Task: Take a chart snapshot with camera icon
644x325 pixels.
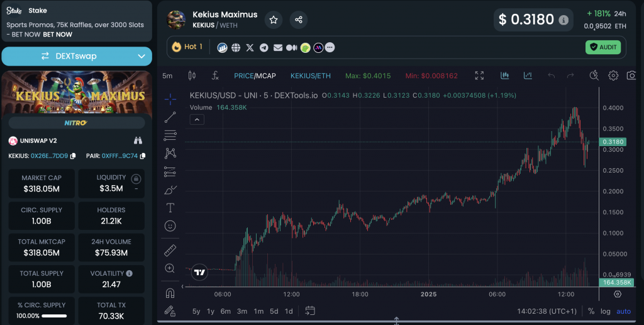Action: point(631,76)
